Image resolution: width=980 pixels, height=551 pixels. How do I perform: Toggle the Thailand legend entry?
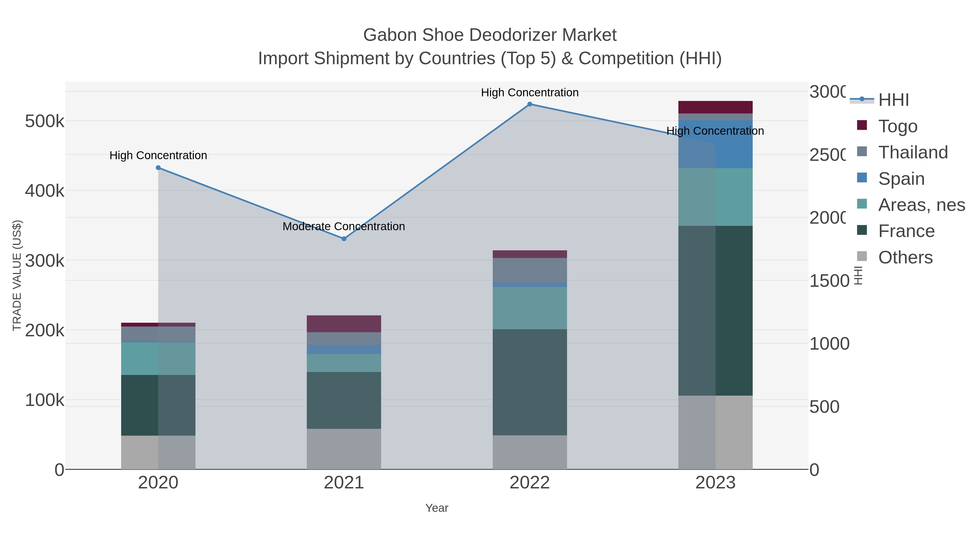pos(902,152)
